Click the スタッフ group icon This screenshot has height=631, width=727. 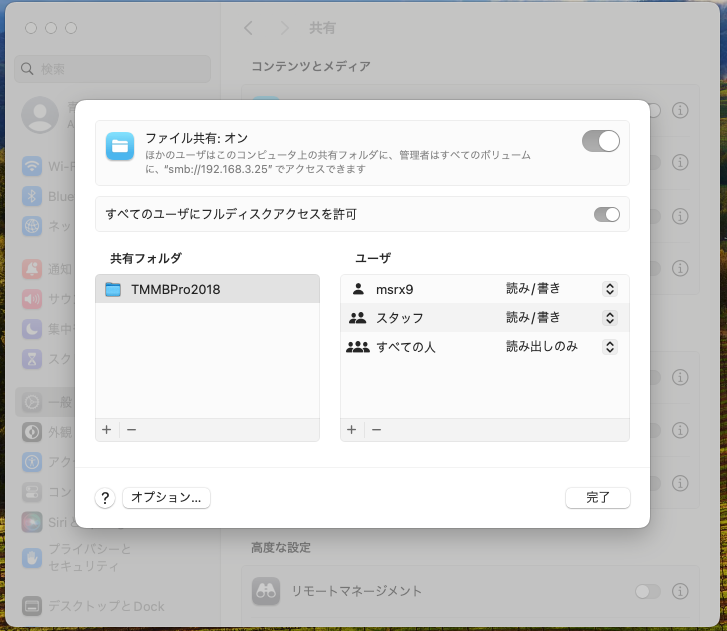357,318
